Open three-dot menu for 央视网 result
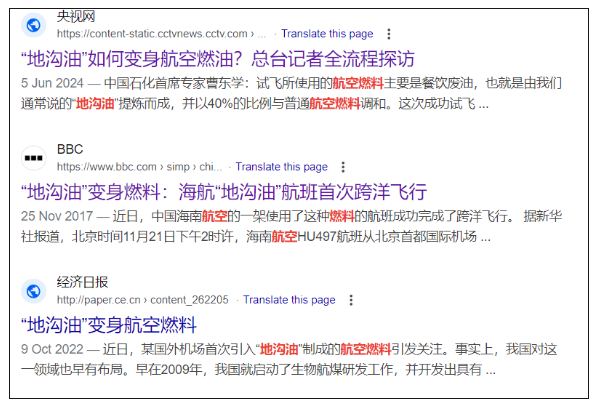The width and height of the screenshot is (595, 407). (x=389, y=34)
